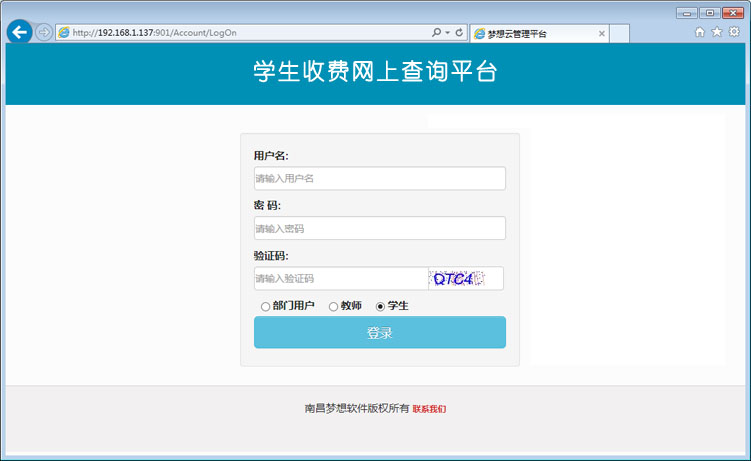Click the browser back arrow button
Screen dimensions: 751x461
pyautogui.click(x=18, y=32)
